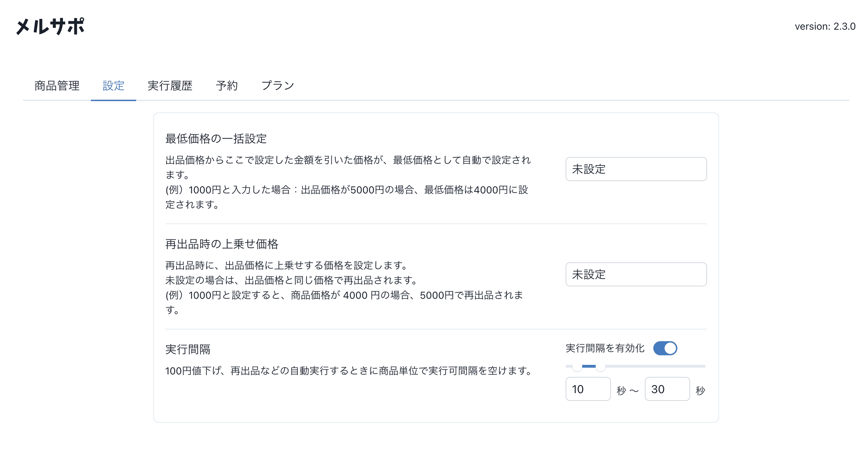Image resolution: width=868 pixels, height=449 pixels.
Task: Click the 最低価格の一括設定 section heading
Action: coord(216,139)
